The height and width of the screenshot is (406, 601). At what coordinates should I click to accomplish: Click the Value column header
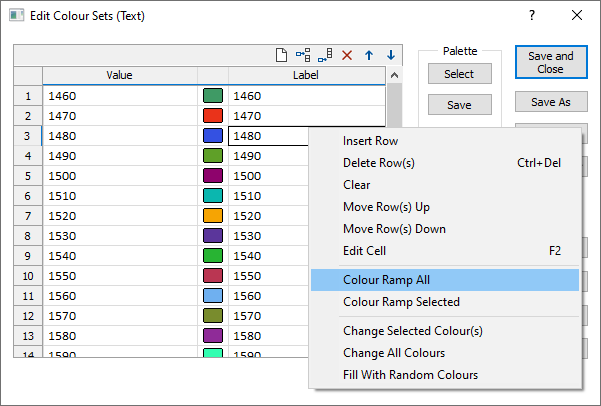(x=120, y=75)
